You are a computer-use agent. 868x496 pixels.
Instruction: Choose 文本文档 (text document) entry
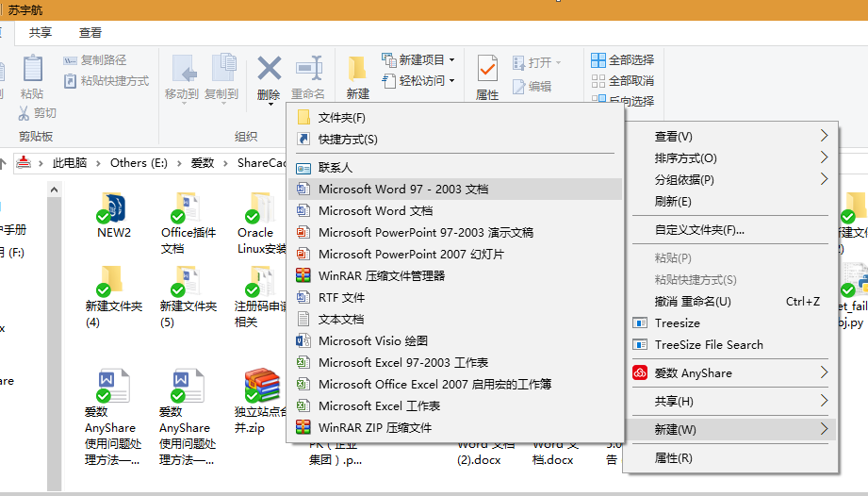pyautogui.click(x=455, y=319)
